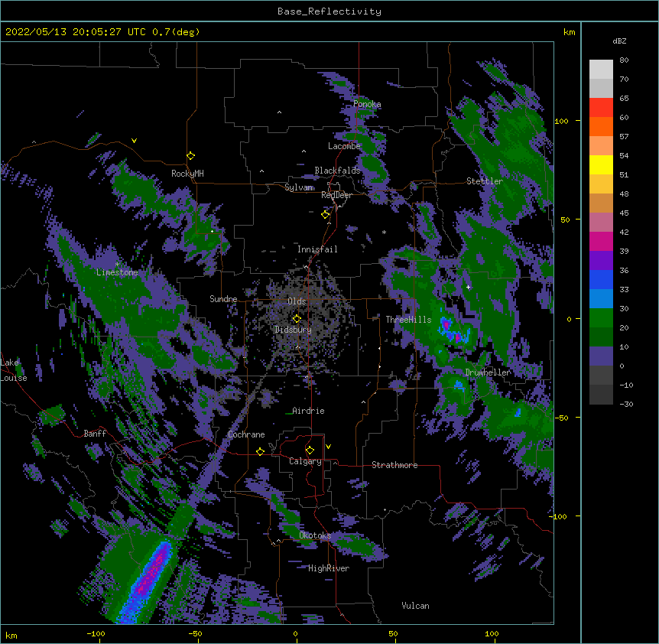Select the yellow diamond marker below Cochrane label
The height and width of the screenshot is (644, 659).
260,451
